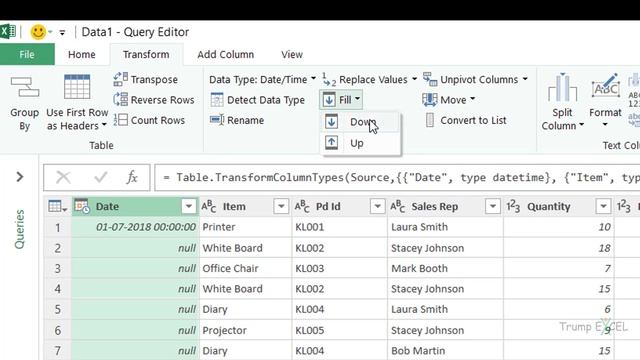The width and height of the screenshot is (640, 360).
Task: Click the Pd Id column ABC type icon
Action: click(x=302, y=207)
